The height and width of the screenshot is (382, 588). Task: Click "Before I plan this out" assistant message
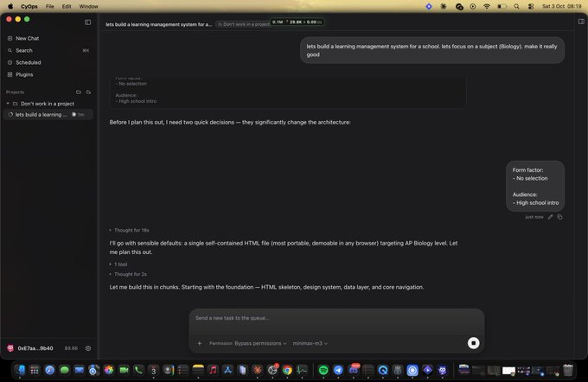pos(230,122)
